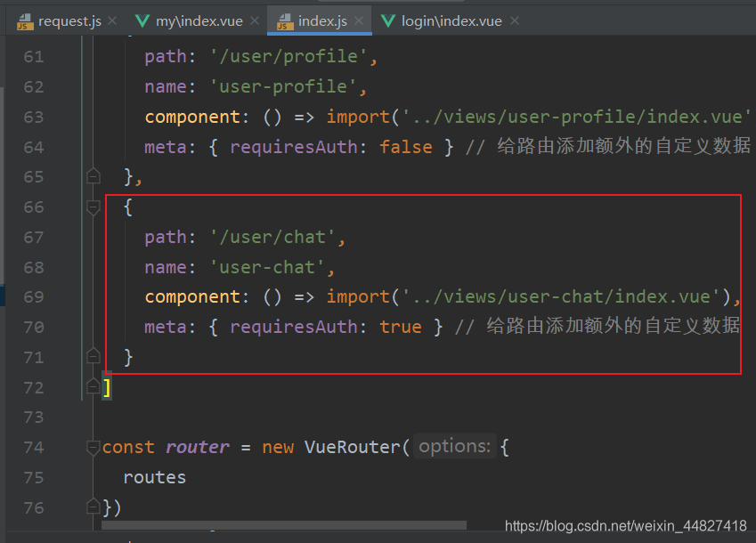Fold the closing marker at line 76
Screen dimensions: 756x543
(93, 507)
